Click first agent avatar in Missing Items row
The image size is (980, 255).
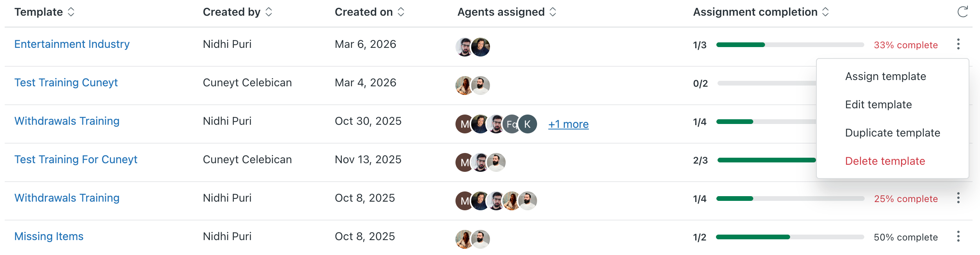[464, 239]
